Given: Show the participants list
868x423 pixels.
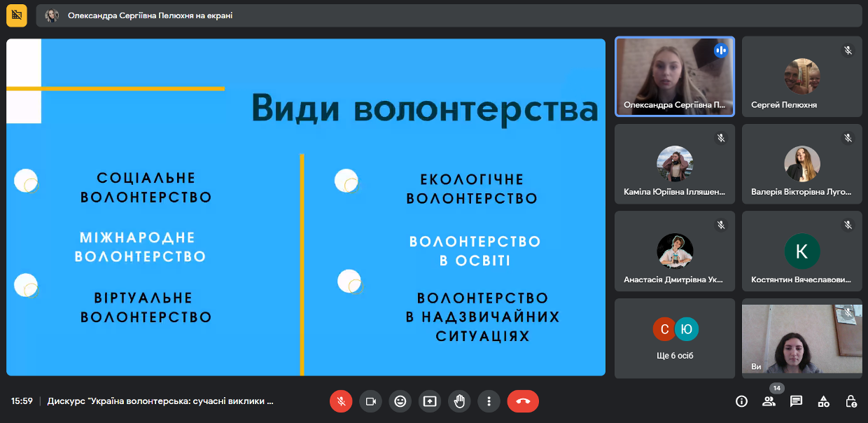Looking at the screenshot, I should 769,401.
